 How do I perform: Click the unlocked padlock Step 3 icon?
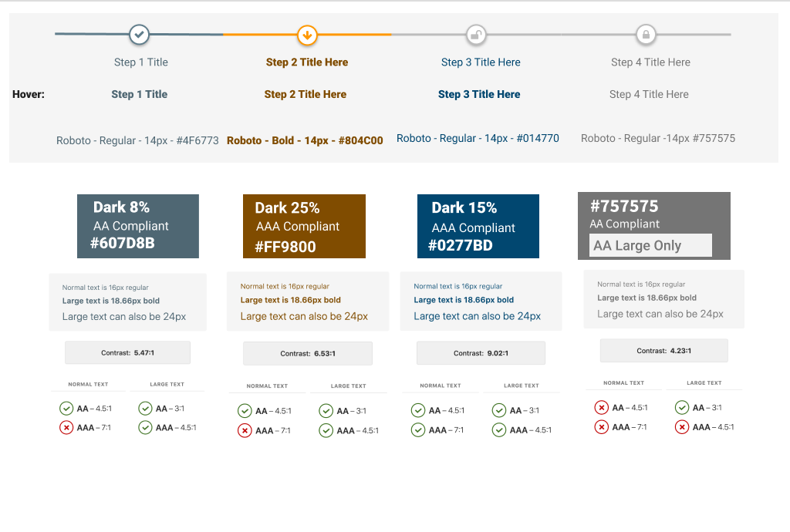click(x=476, y=35)
